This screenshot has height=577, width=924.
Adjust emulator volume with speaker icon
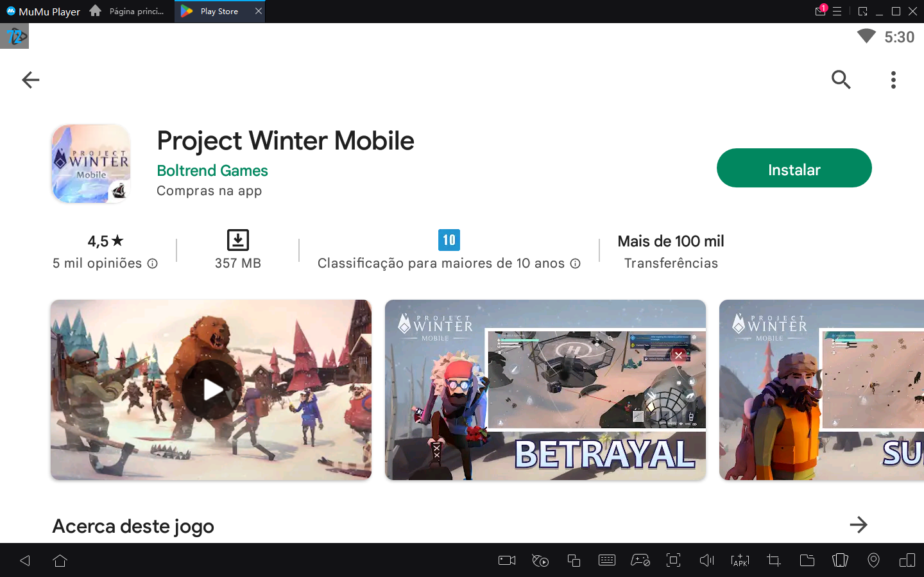pos(706,560)
